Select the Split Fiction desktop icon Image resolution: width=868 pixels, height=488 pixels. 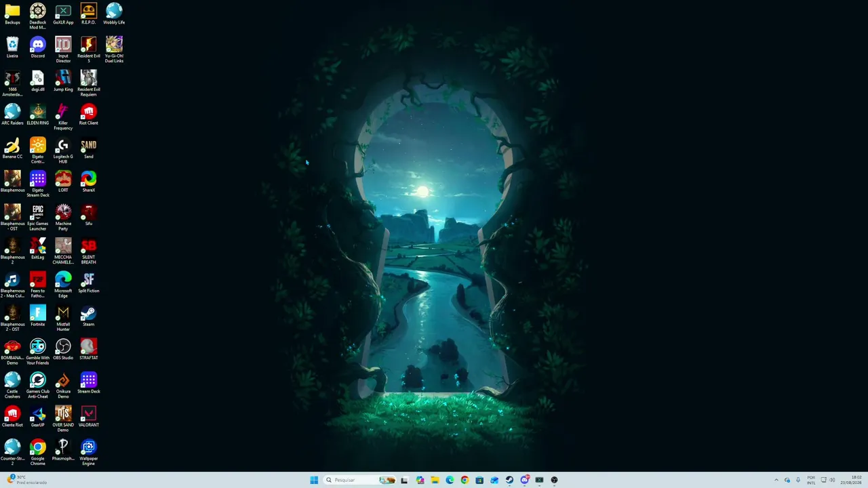(x=89, y=283)
